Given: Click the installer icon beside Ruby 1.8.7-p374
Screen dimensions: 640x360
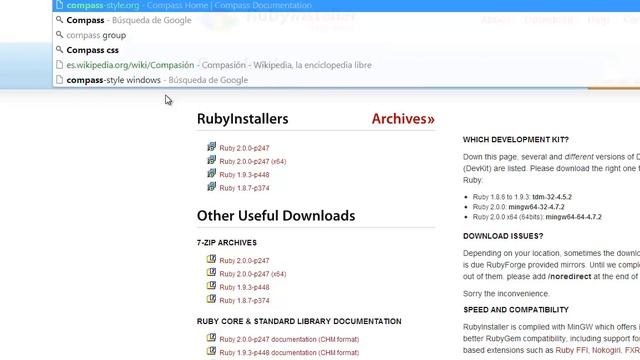Looking at the screenshot, I should (211, 187).
